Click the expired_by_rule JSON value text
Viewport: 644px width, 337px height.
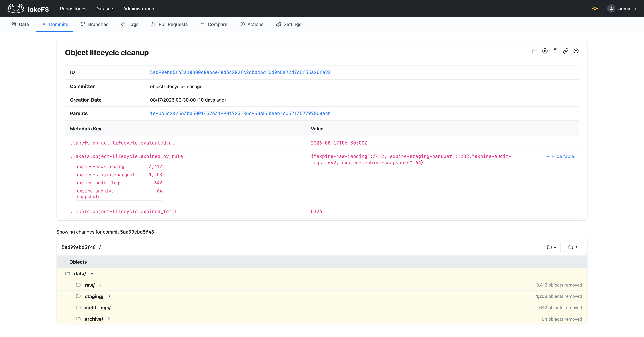[x=411, y=160]
